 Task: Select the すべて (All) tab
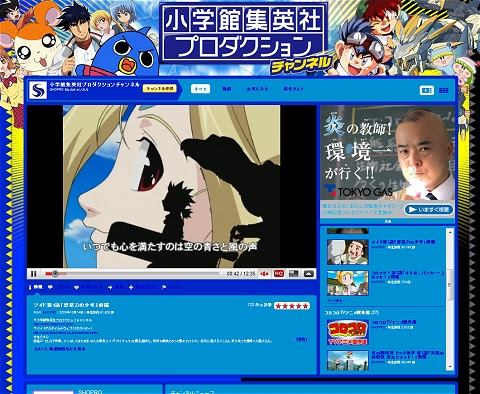pyautogui.click(x=200, y=89)
